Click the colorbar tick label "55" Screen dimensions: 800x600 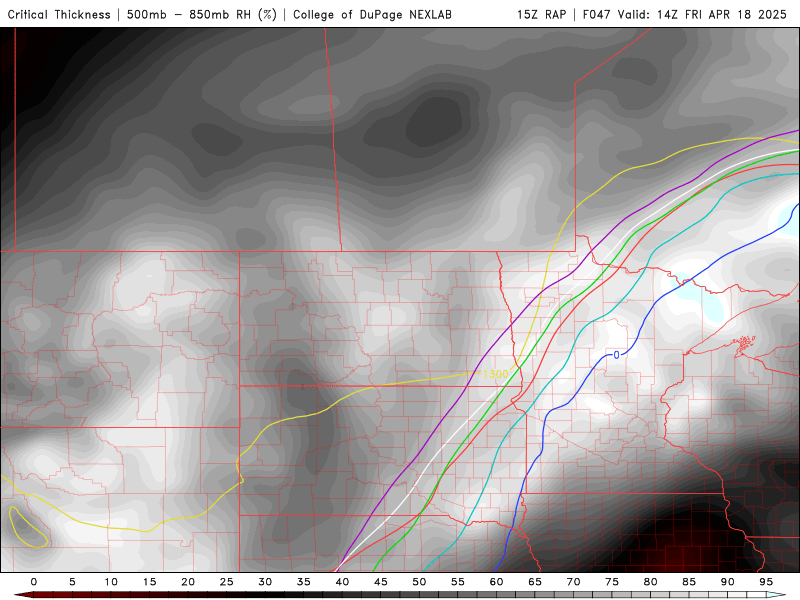coord(458,582)
